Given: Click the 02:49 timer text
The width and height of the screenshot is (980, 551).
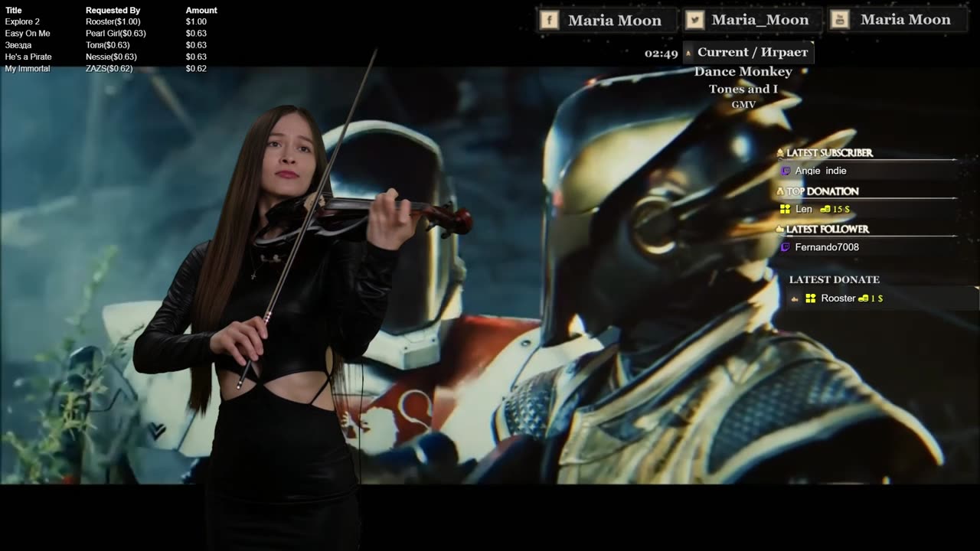Looking at the screenshot, I should pos(661,54).
